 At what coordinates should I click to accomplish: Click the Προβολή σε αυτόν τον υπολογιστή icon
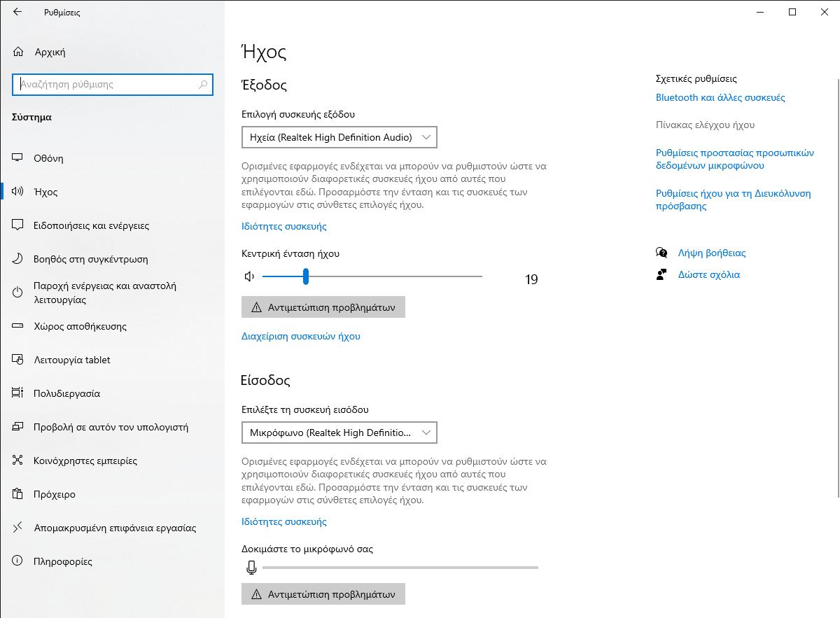click(19, 427)
